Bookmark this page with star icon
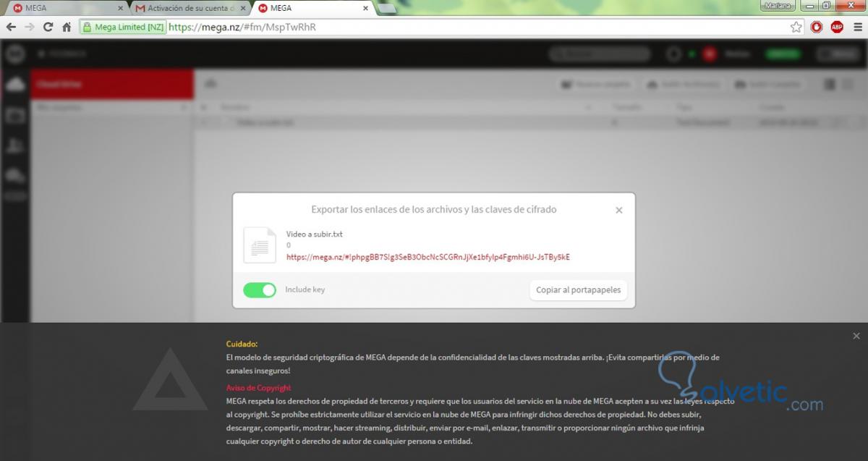 (x=796, y=28)
